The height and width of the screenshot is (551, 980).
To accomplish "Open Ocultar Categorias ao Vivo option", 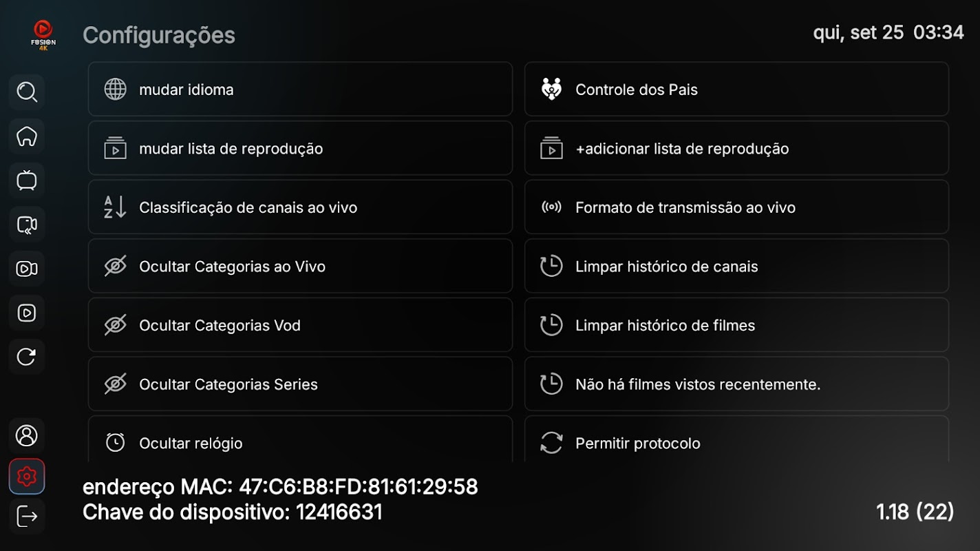I will pyautogui.click(x=300, y=266).
